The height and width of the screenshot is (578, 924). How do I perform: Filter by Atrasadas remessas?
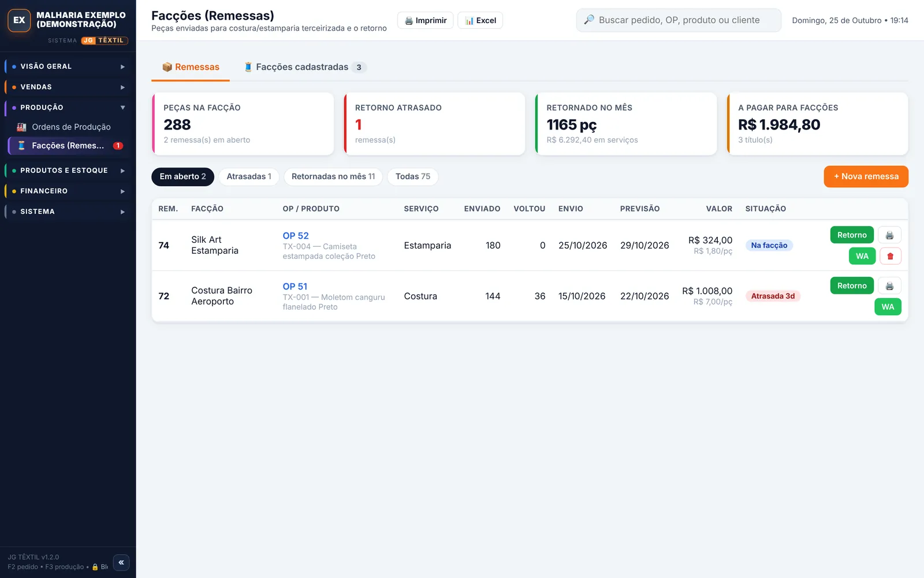click(x=249, y=177)
